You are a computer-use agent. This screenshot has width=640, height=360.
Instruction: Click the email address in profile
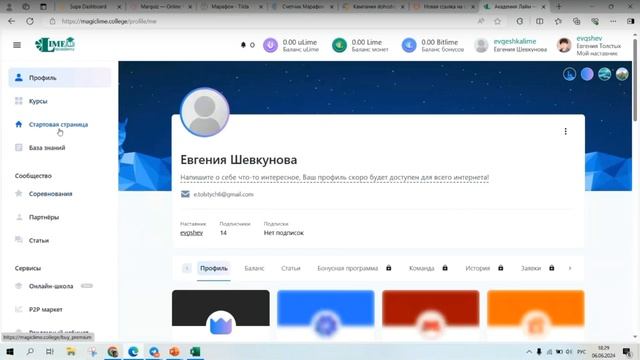pyautogui.click(x=223, y=194)
